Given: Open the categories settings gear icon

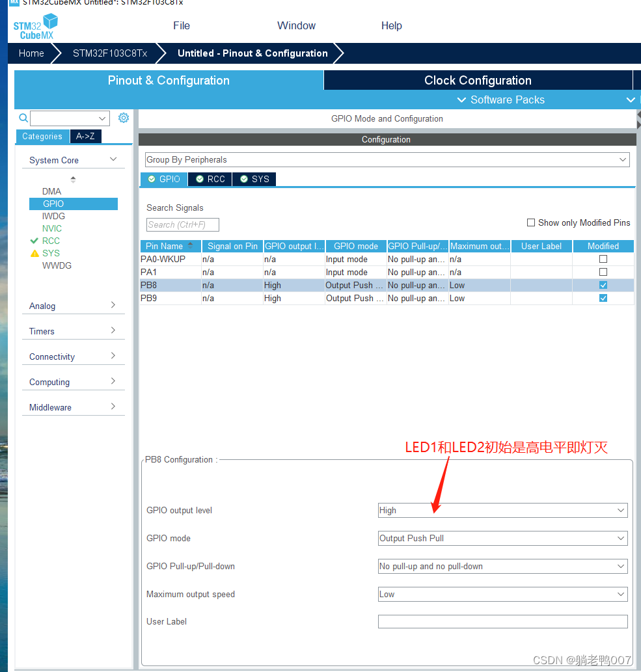Looking at the screenshot, I should [x=124, y=118].
